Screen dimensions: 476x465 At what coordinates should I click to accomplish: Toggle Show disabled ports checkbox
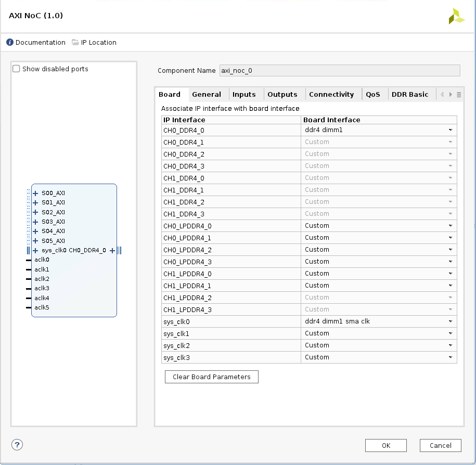coord(17,69)
